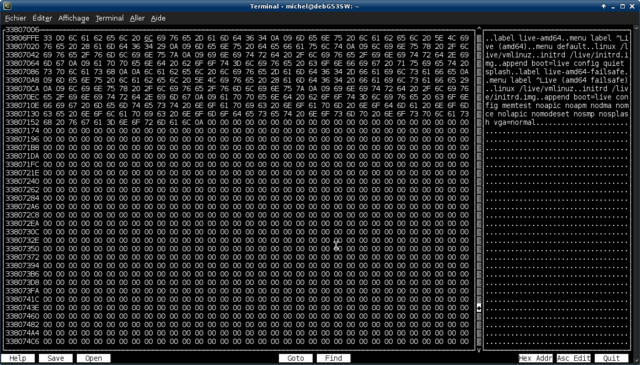Click address 33806FFE row label
Viewport: 640px width, 365px height.
[22, 38]
